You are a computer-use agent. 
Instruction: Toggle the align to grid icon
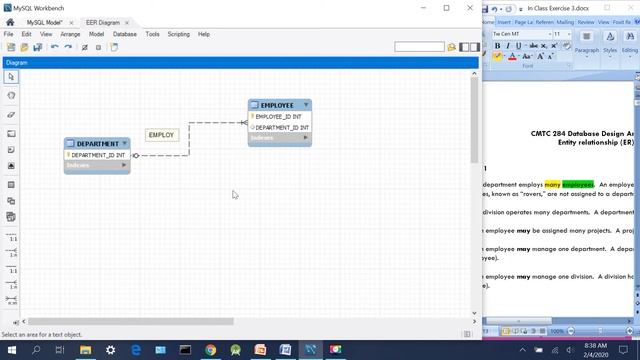pos(98,47)
